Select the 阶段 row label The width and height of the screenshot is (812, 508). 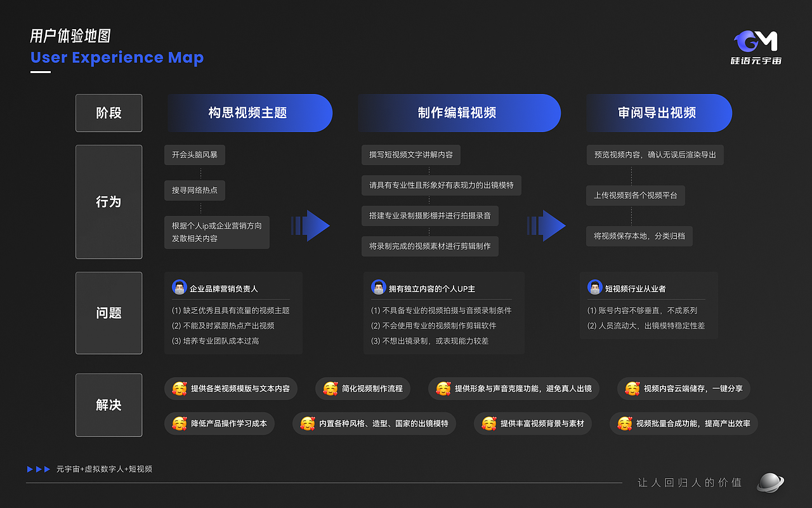tap(108, 113)
